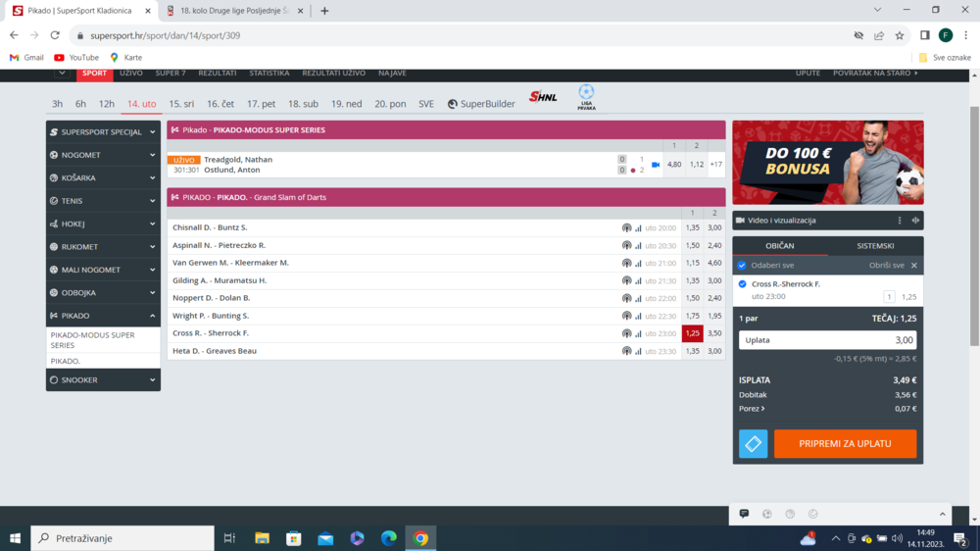980x551 pixels.
Task: Click live broadcast icon for Van Gerwen M. match
Action: [x=626, y=263]
